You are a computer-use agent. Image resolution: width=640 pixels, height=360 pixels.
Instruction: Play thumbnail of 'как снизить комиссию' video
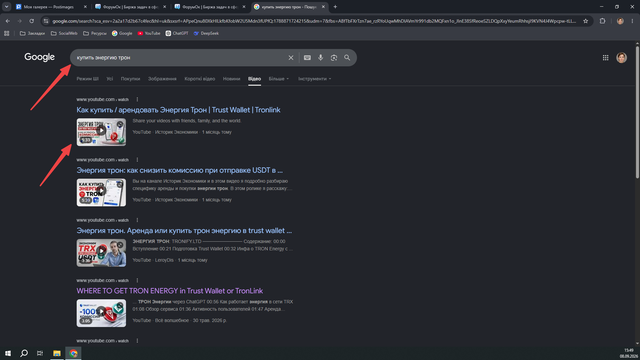click(x=101, y=192)
